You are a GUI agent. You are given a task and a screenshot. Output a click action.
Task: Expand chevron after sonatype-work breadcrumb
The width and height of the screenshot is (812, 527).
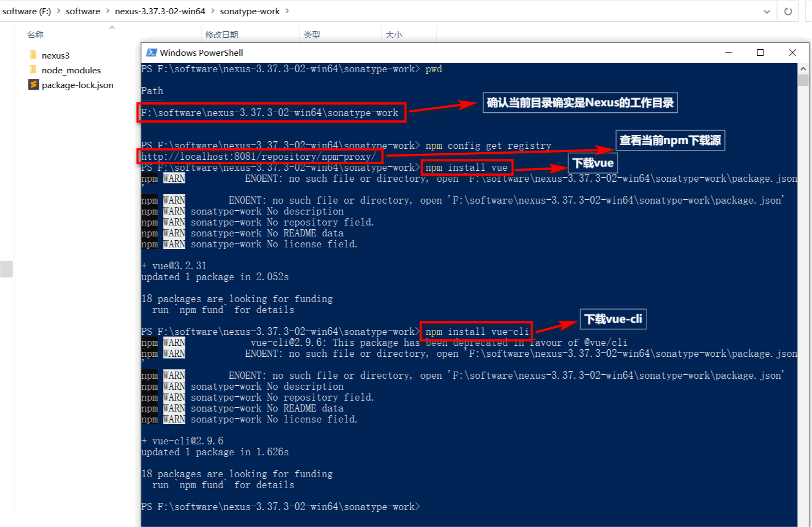pyautogui.click(x=288, y=11)
